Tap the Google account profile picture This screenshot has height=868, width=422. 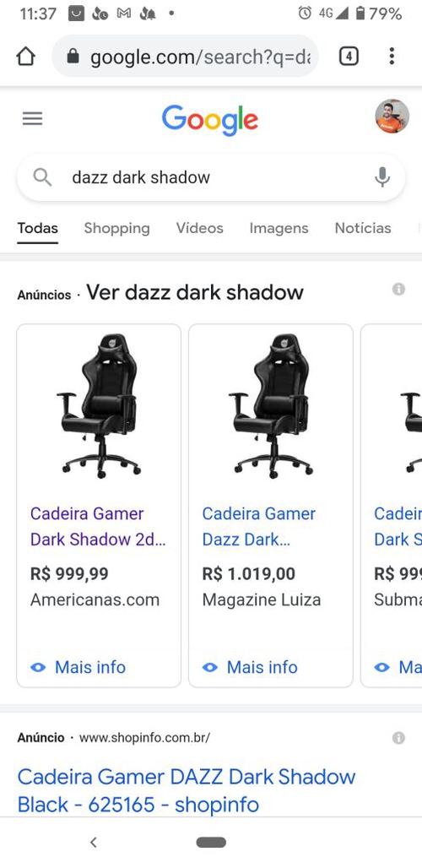coord(392,117)
